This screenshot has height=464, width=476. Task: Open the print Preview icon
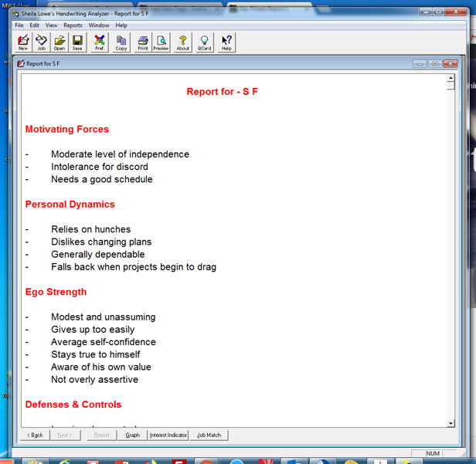[x=161, y=42]
